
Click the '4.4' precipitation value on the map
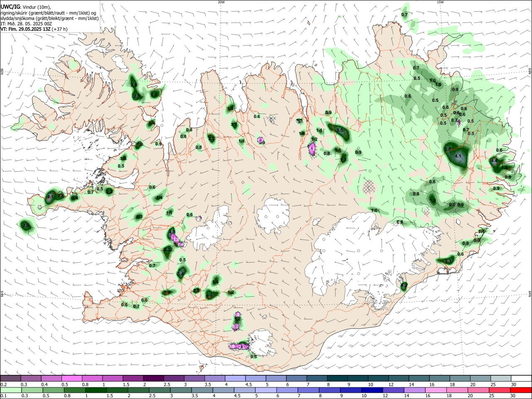point(494,161)
